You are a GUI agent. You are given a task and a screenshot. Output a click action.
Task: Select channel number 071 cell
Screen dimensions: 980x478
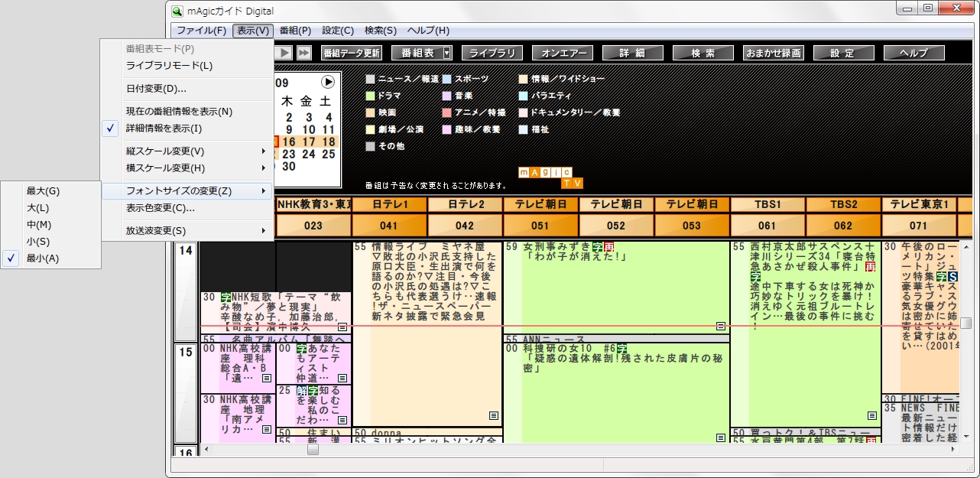click(x=919, y=226)
